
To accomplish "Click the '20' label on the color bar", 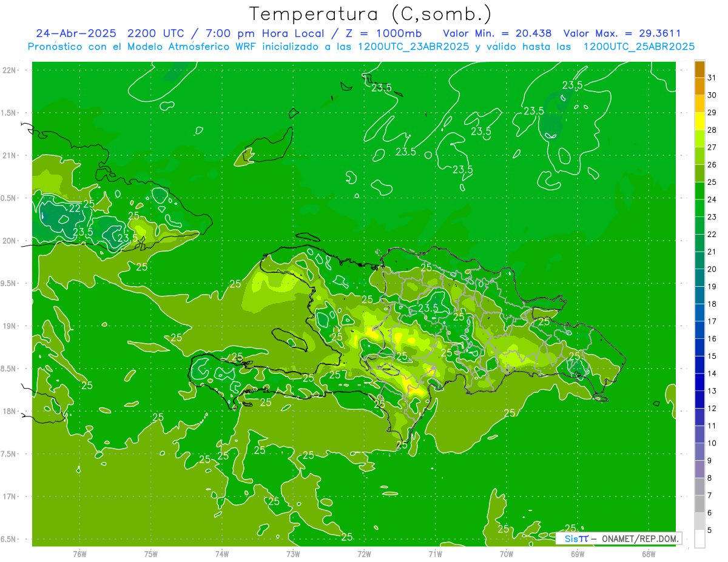I will (712, 269).
